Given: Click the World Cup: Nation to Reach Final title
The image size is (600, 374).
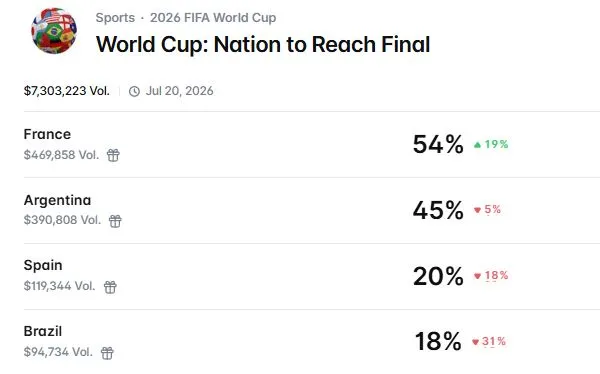Looking at the screenshot, I should [263, 44].
